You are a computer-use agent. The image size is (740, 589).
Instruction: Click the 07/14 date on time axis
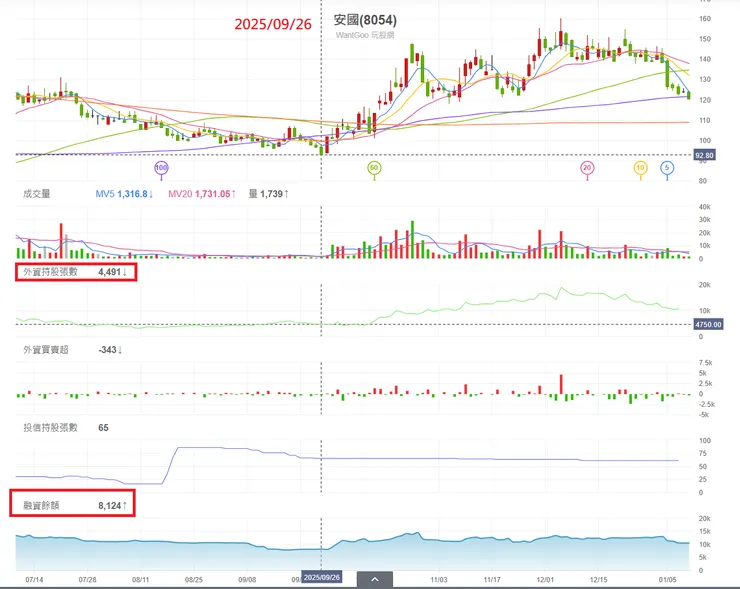coord(34,580)
